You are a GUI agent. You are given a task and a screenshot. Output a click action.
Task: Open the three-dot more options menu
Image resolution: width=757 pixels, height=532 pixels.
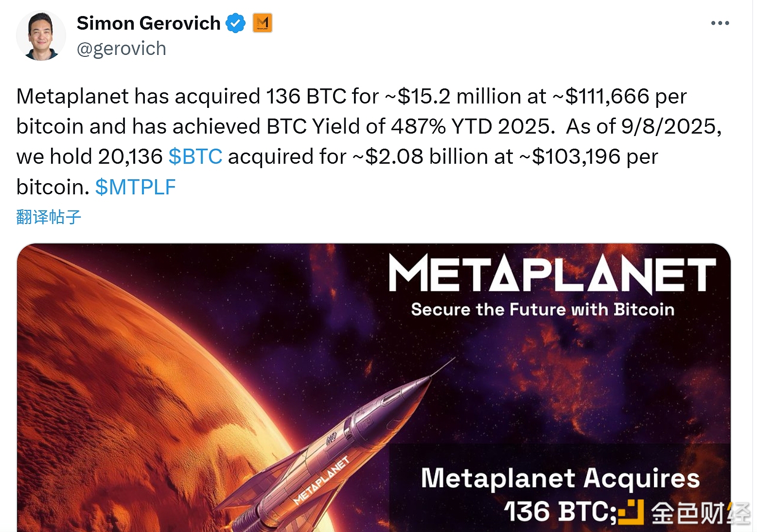point(720,23)
